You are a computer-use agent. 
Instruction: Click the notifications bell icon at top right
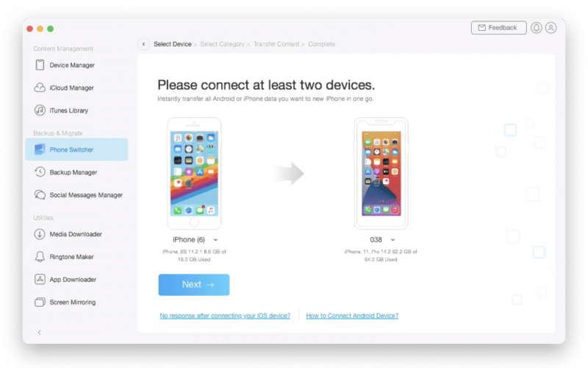pos(537,28)
